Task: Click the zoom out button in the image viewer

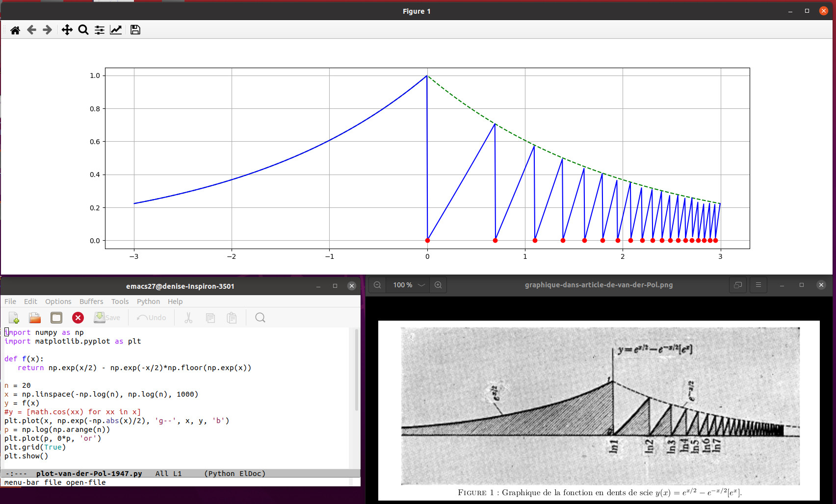Action: 377,285
